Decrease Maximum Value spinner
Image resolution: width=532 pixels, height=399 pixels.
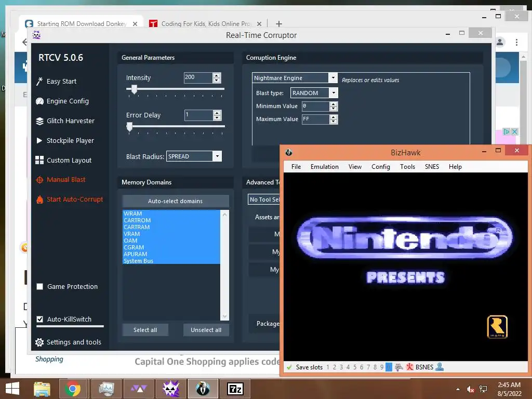pyautogui.click(x=334, y=122)
